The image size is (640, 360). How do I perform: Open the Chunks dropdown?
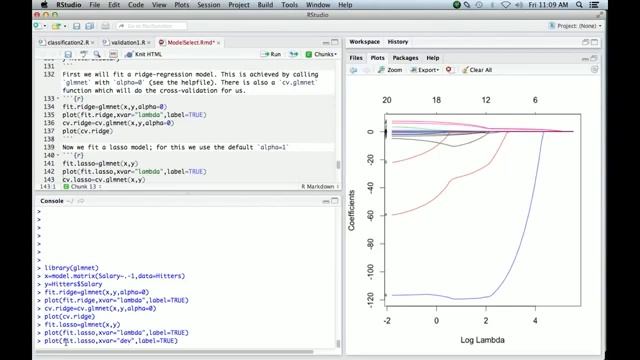click(x=321, y=54)
